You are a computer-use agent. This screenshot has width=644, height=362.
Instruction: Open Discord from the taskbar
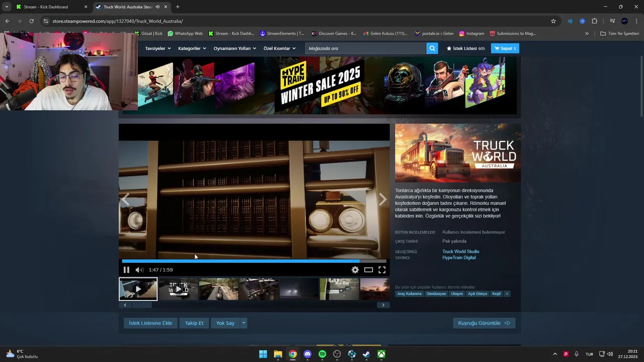pyautogui.click(x=307, y=354)
